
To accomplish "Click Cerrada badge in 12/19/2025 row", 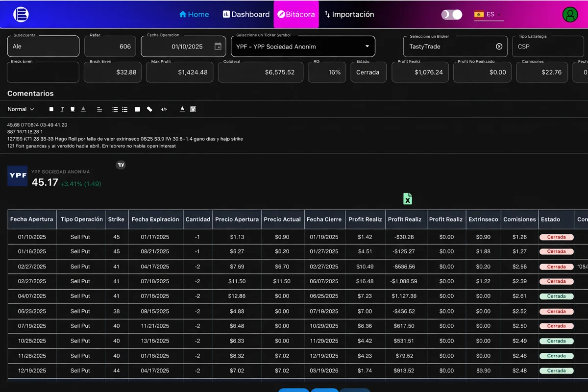I will 557,371.
